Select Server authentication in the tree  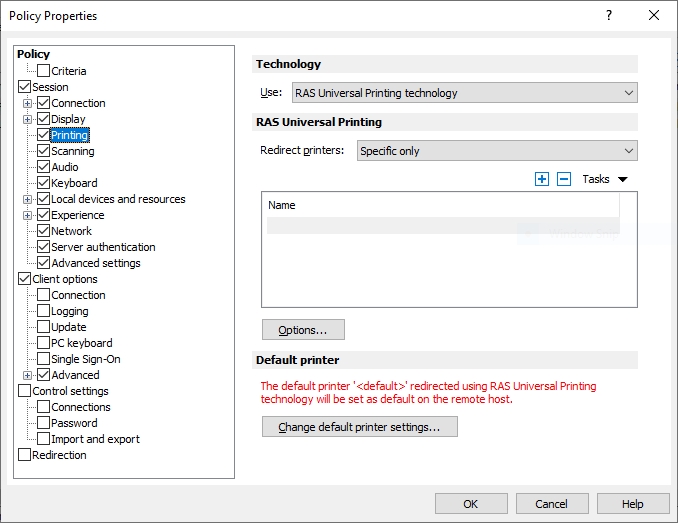coord(103,247)
